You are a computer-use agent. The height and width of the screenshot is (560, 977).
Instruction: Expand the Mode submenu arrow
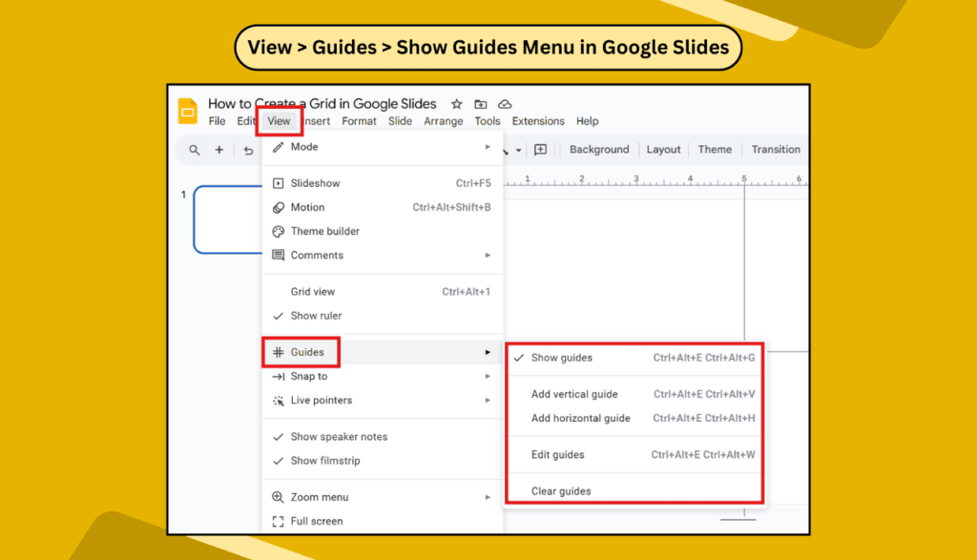[488, 147]
